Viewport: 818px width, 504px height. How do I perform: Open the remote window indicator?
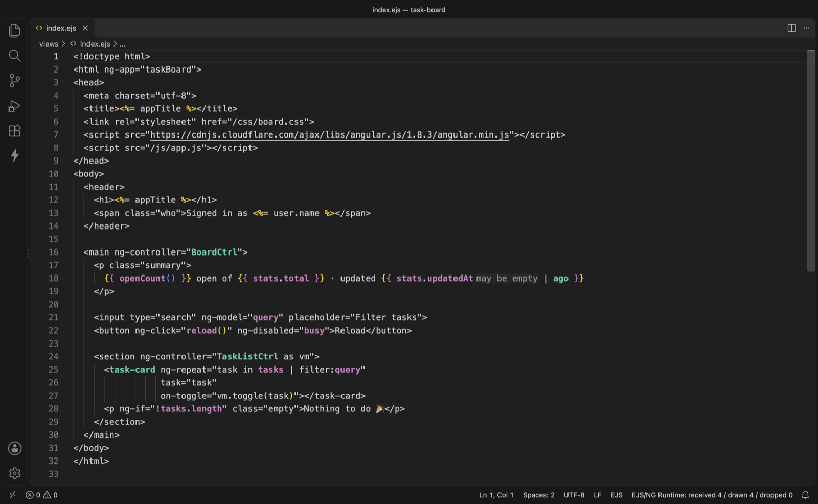[x=13, y=495]
